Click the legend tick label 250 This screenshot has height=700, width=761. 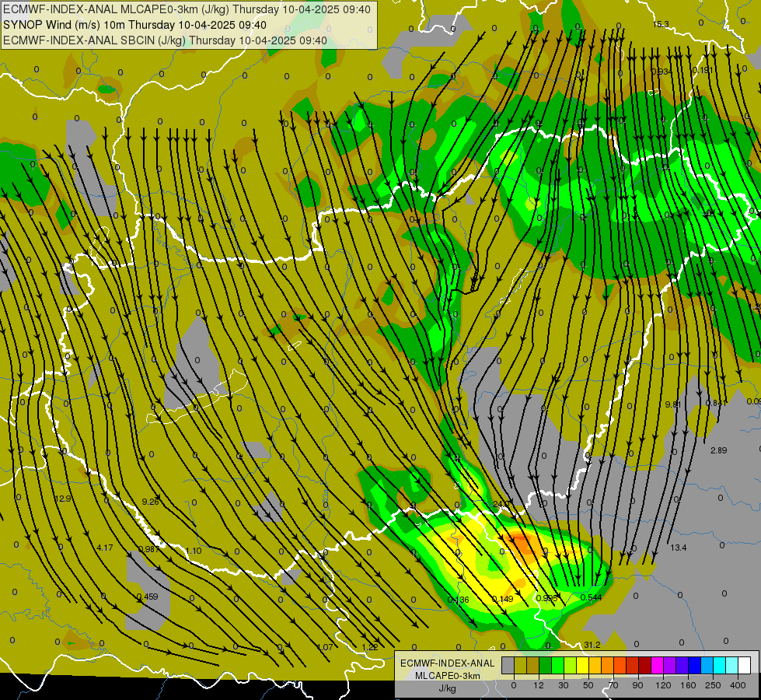click(x=713, y=685)
